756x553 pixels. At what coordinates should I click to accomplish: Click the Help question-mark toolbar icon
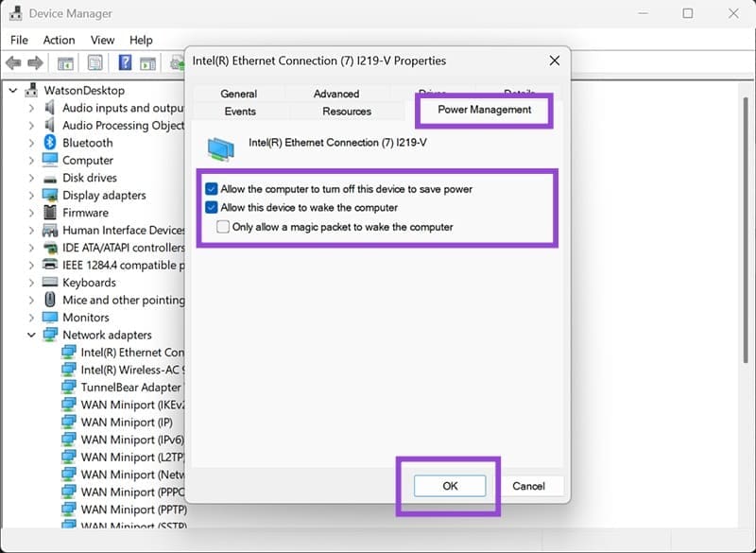[125, 62]
